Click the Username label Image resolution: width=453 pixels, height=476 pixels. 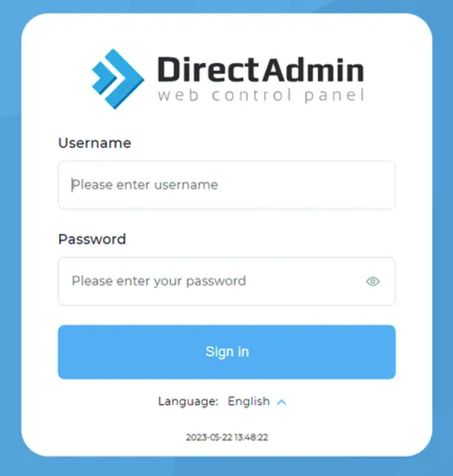[x=94, y=143]
